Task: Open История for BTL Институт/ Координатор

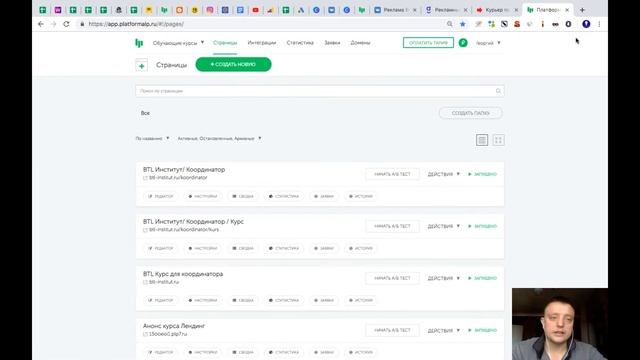Action: click(x=361, y=196)
